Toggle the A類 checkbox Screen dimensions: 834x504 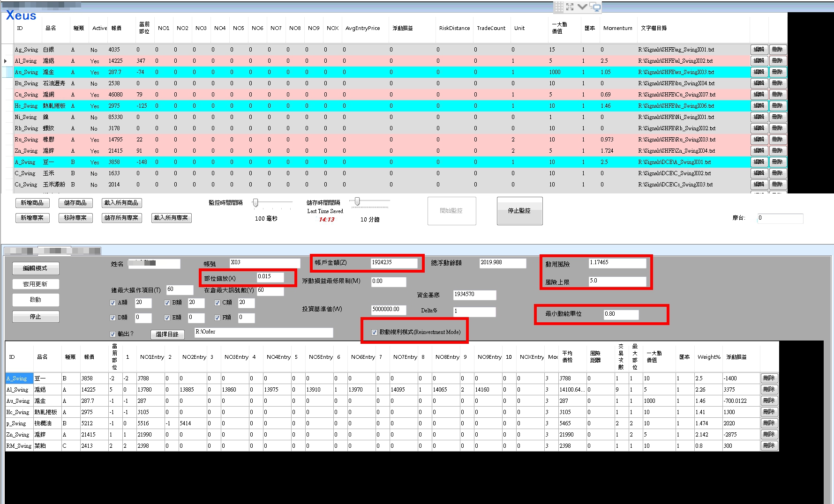pos(113,303)
